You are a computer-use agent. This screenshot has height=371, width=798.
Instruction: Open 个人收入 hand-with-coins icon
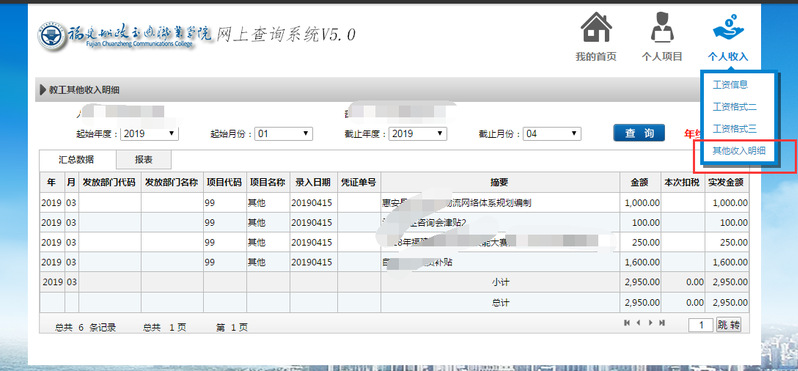tap(728, 27)
